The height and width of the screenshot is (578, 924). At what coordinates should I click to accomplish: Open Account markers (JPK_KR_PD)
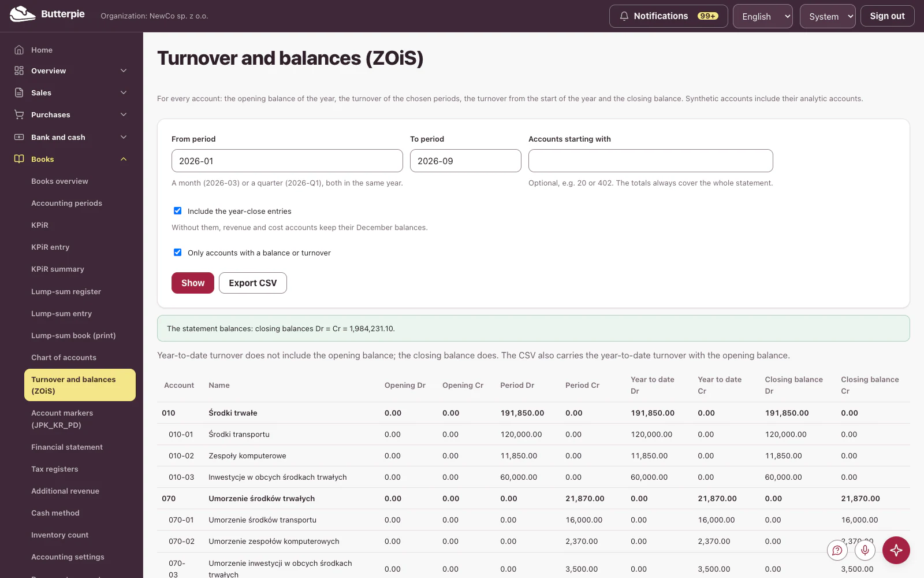(62, 419)
